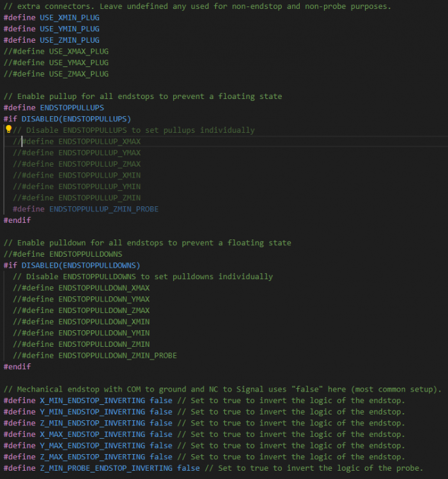
Task: Click the commented USE_XMAX_PLUG line
Action: (x=56, y=51)
